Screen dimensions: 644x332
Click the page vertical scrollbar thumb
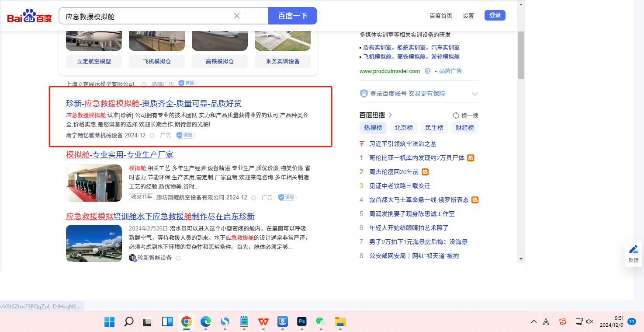click(x=521, y=55)
